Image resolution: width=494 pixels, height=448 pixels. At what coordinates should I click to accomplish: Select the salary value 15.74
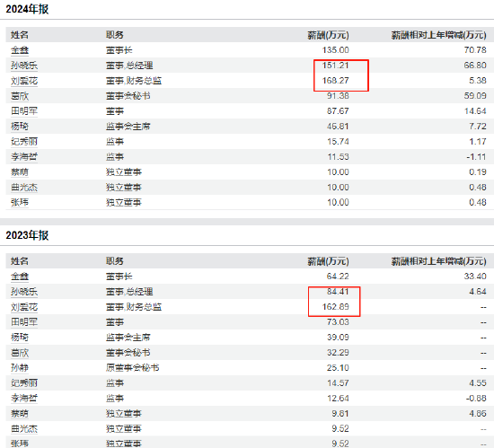click(x=338, y=142)
